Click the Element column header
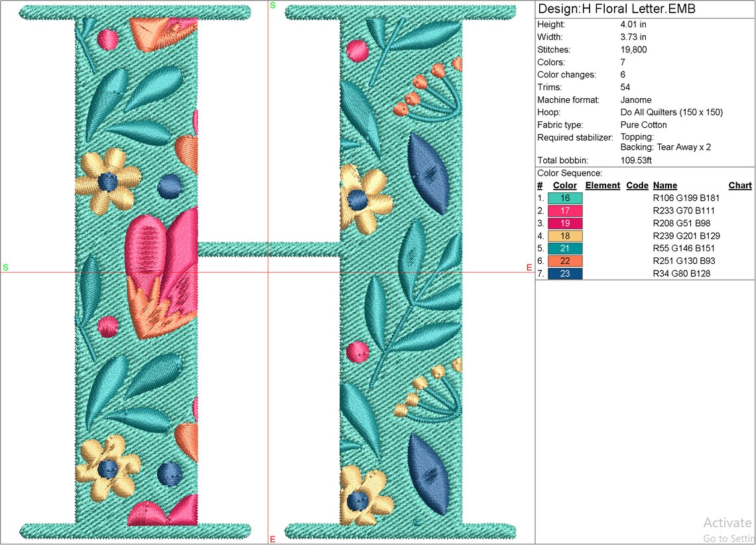This screenshot has height=545, width=756. tap(602, 185)
